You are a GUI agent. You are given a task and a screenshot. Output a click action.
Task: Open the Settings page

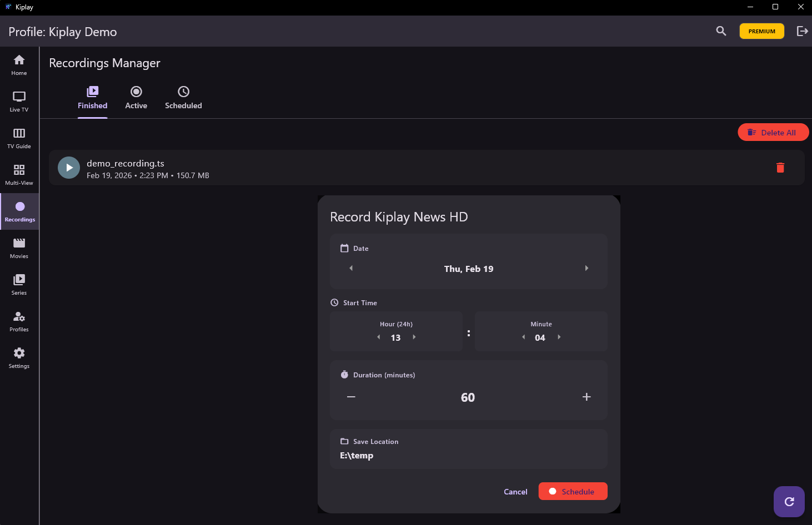[19, 357]
